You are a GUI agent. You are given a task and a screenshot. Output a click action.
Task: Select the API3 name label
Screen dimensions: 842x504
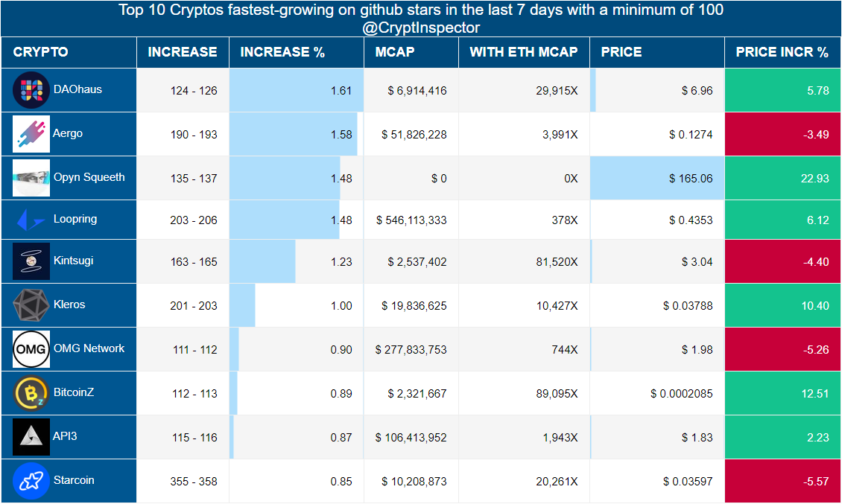pyautogui.click(x=65, y=436)
